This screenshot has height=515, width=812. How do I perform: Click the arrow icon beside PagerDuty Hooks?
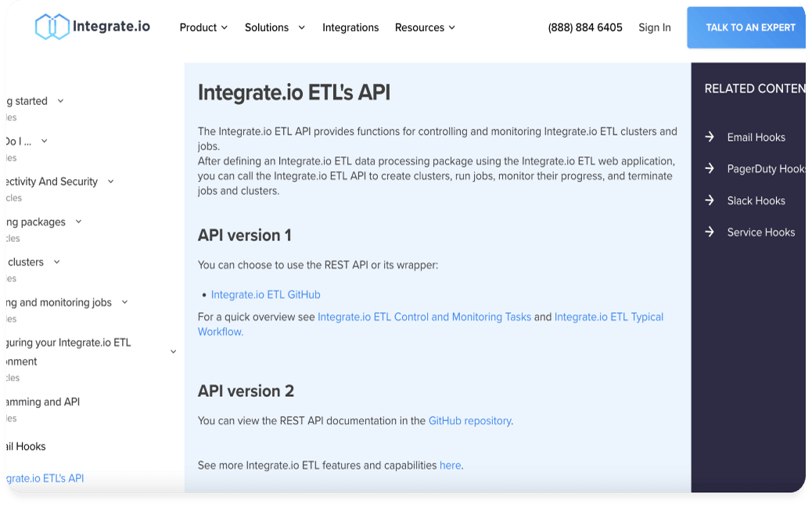(x=709, y=168)
